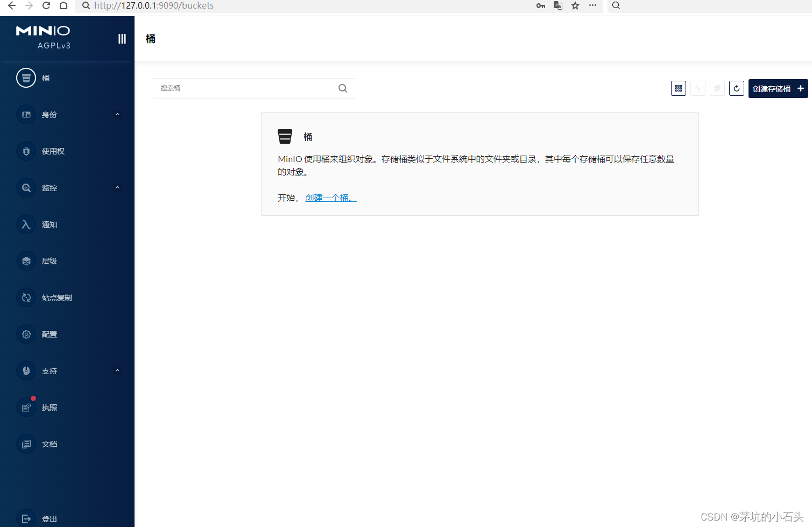Toggle the grid view for buckets

(x=678, y=88)
